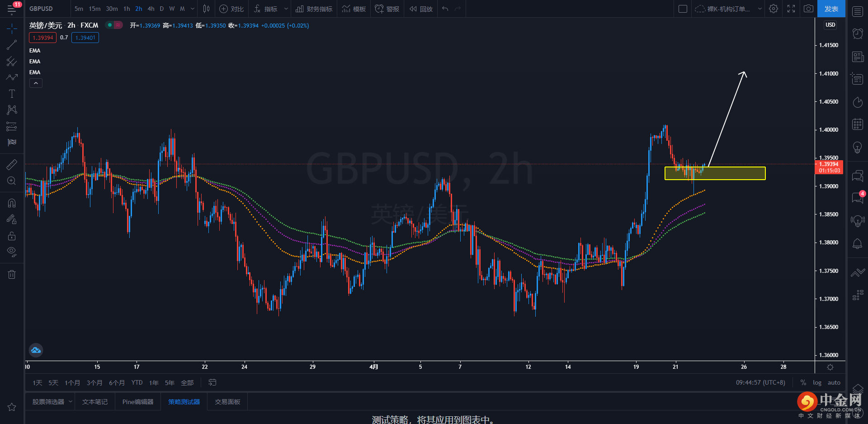The width and height of the screenshot is (868, 424).
Task: Select the crosshair cursor tool
Action: pos(12,29)
